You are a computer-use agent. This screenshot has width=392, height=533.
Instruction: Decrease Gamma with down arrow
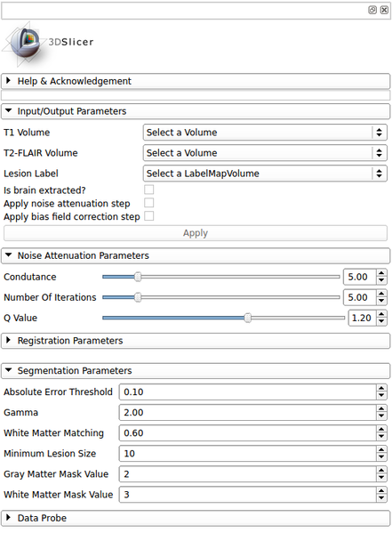[x=381, y=416]
